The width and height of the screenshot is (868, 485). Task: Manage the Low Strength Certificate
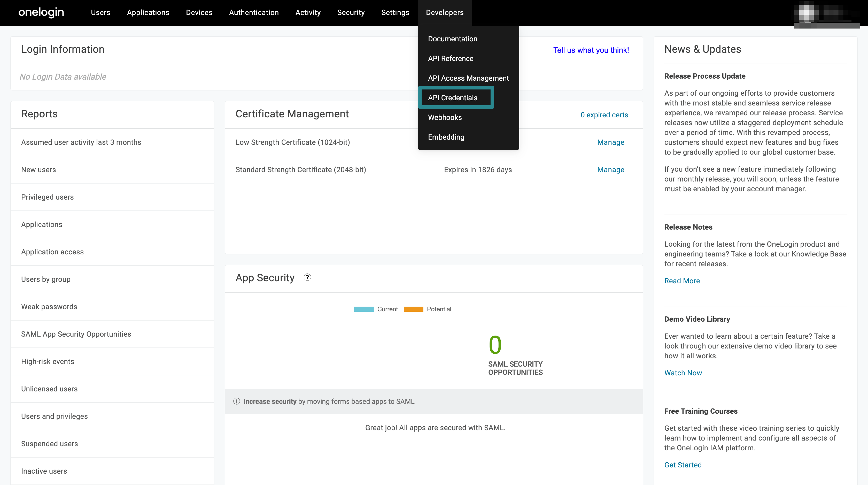[610, 142]
